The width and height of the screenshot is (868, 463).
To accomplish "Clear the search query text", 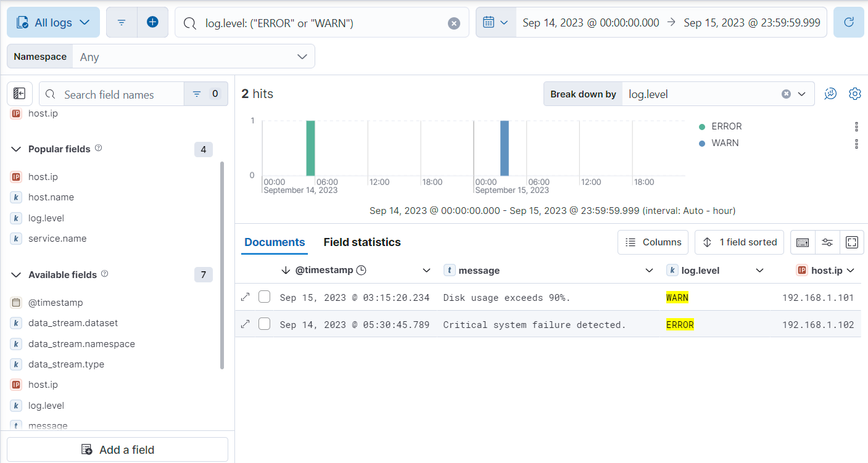I will coord(453,23).
